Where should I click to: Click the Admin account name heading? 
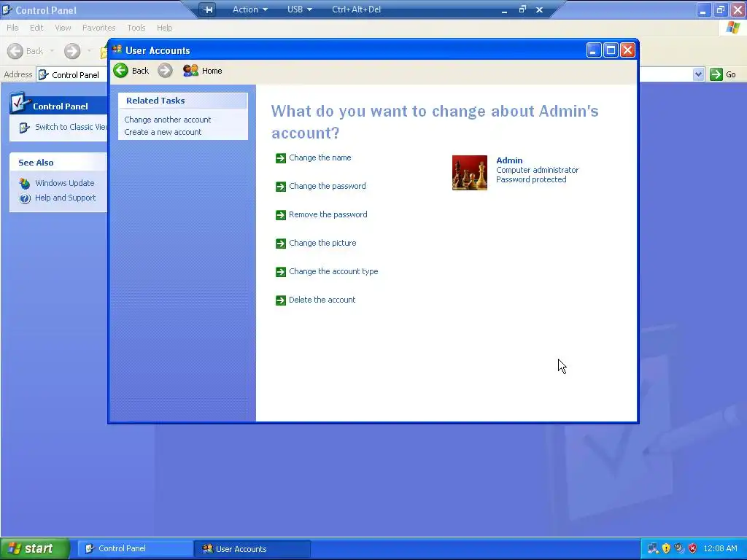[509, 160]
